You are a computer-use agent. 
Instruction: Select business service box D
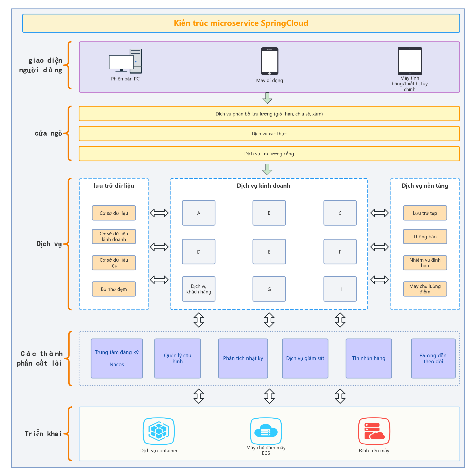(x=198, y=251)
